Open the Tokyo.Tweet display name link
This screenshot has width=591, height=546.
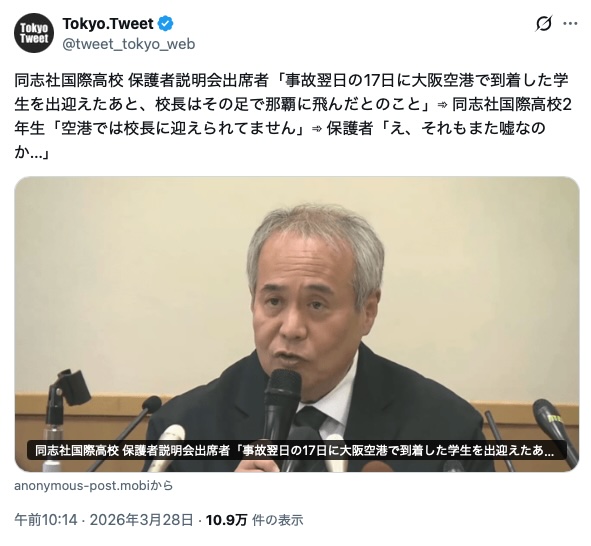108,24
